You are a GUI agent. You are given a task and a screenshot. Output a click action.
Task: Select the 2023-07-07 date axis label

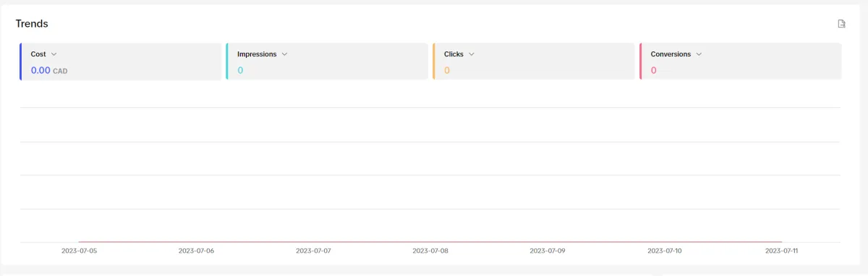click(x=313, y=251)
